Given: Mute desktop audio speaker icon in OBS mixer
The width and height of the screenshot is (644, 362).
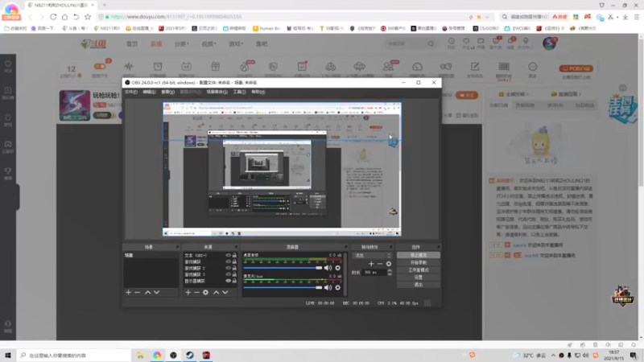Looking at the screenshot, I should pyautogui.click(x=328, y=268).
